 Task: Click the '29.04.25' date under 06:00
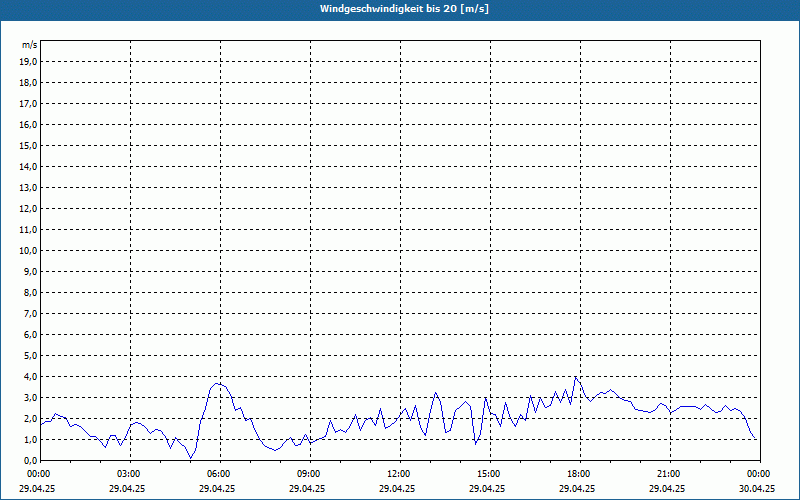[217, 488]
